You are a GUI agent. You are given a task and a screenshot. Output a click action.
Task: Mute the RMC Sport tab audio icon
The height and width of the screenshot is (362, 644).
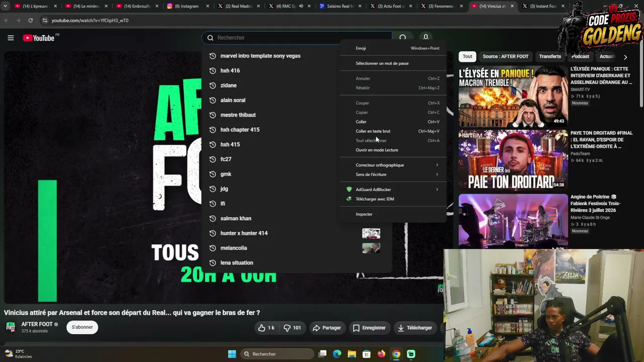pos(301,6)
